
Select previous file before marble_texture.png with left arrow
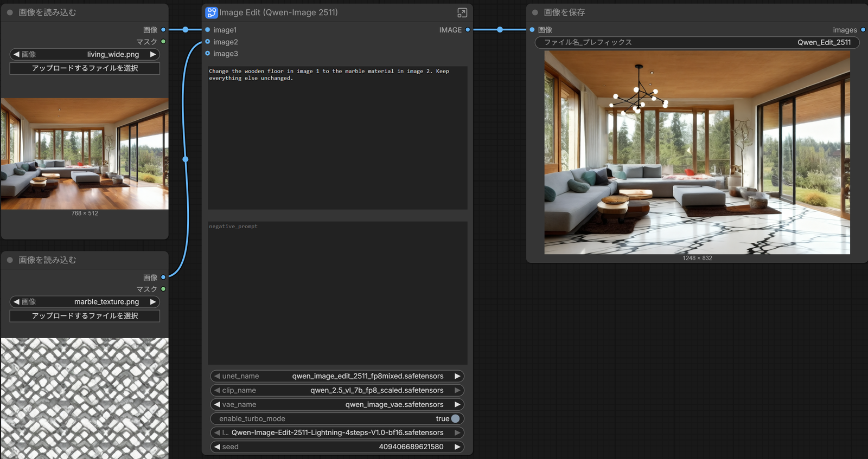16,302
